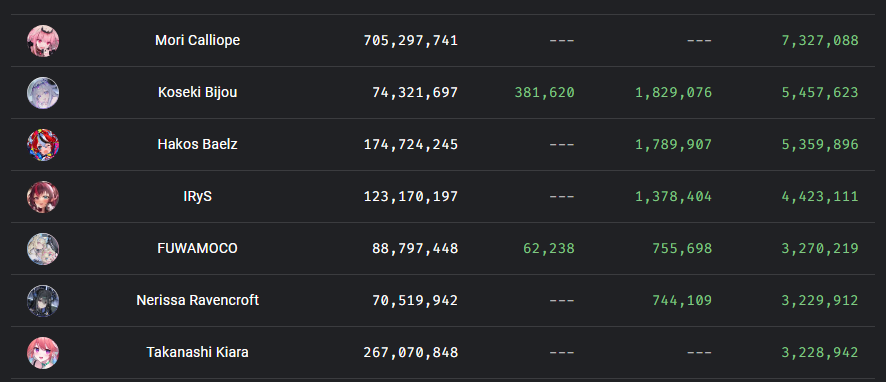Click Mori Calliope's total 705,297,741
The image size is (886, 382).
click(411, 41)
